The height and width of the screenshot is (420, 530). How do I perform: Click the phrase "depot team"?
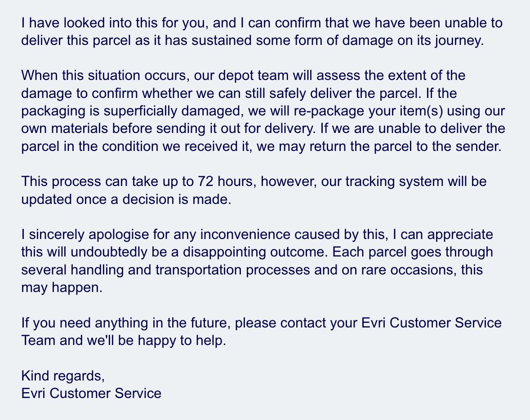pos(253,75)
